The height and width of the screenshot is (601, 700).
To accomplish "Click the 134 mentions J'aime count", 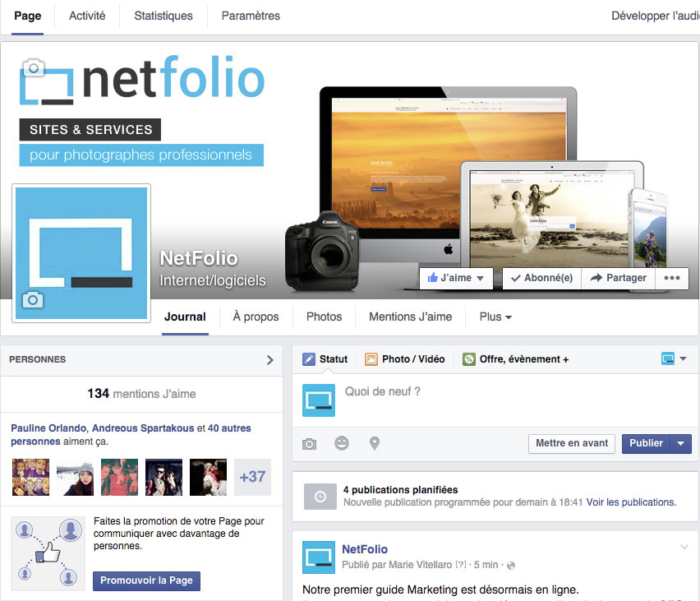I will [x=141, y=394].
